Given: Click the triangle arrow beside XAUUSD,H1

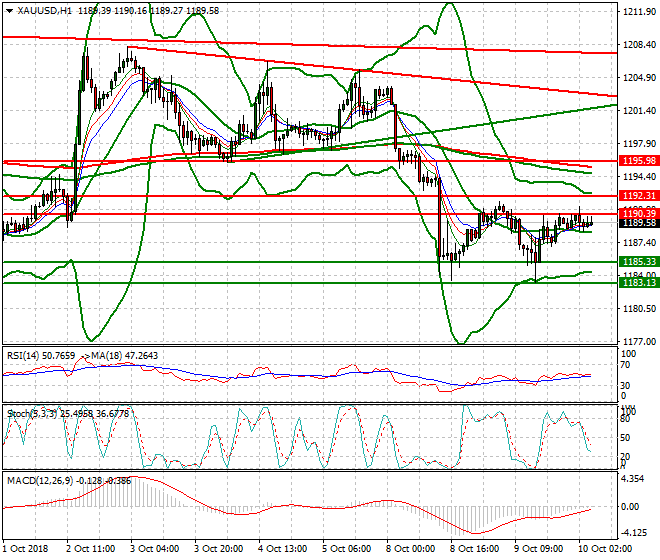Looking at the screenshot, I should (x=9, y=11).
